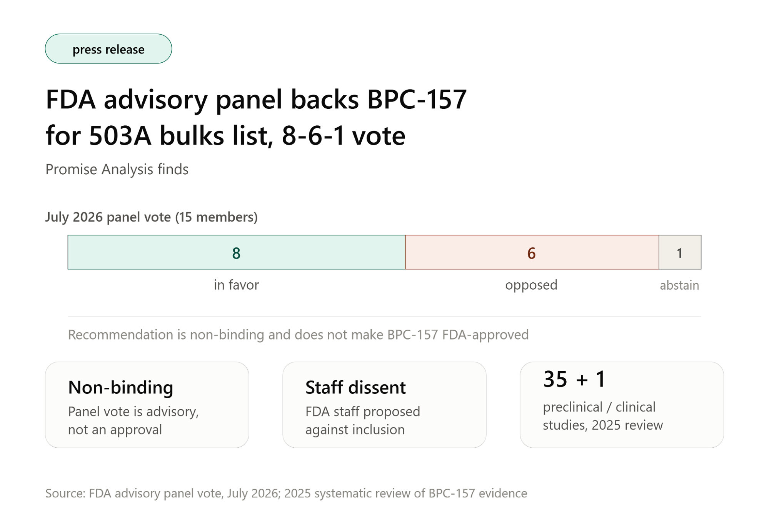The width and height of the screenshot is (769, 532).
Task: Click the non-binding recommendation note
Action: [x=299, y=335]
